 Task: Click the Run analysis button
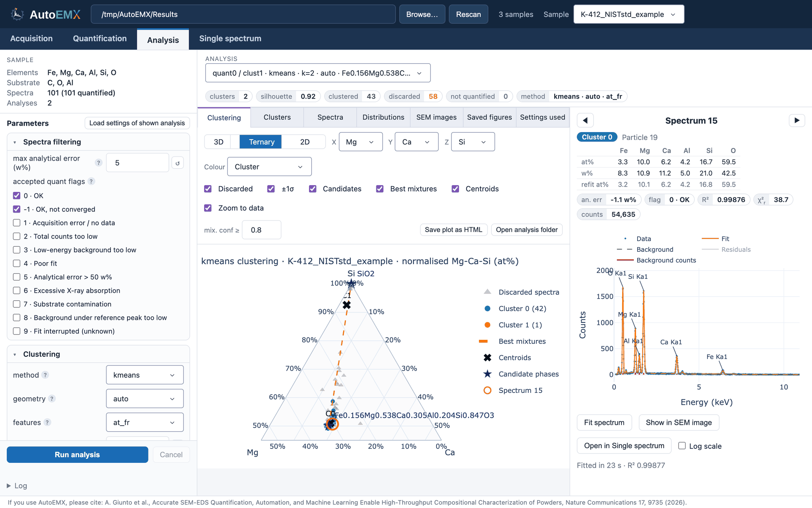tap(77, 455)
